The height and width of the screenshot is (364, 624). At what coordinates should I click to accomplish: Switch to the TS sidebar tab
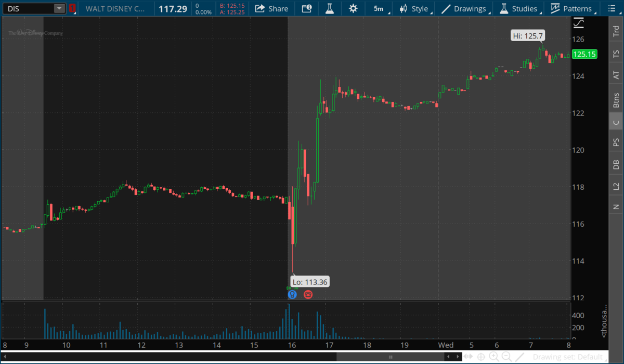point(616,54)
